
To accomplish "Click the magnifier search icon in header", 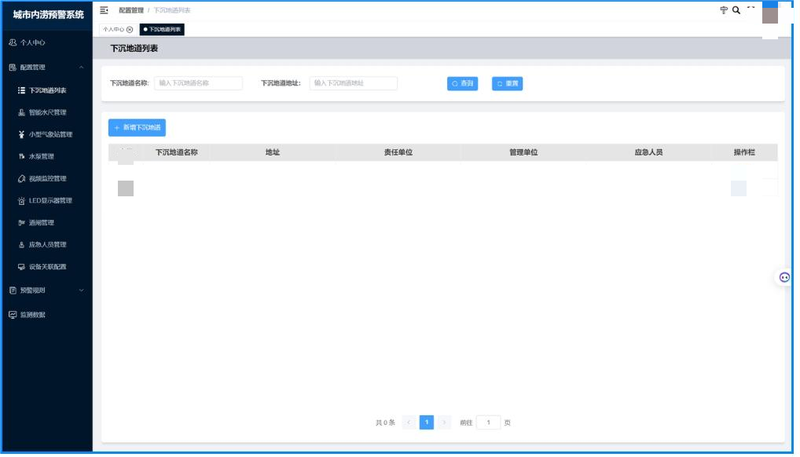I will click(x=736, y=10).
